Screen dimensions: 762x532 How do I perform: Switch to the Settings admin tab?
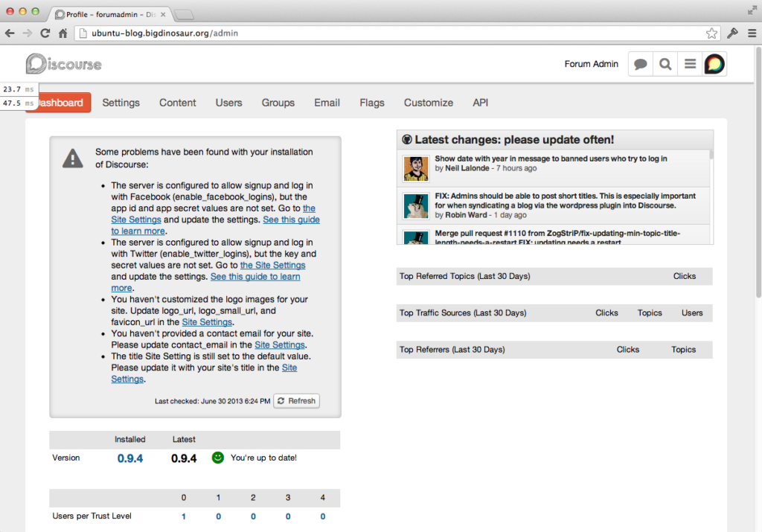click(x=121, y=103)
